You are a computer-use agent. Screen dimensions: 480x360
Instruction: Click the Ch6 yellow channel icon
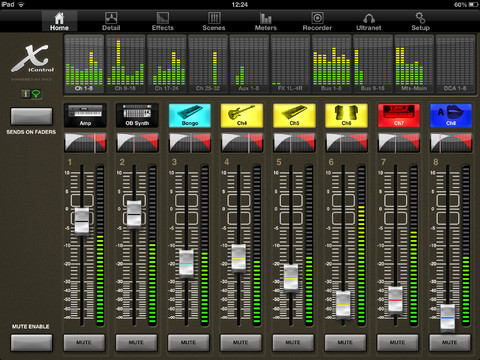click(346, 115)
